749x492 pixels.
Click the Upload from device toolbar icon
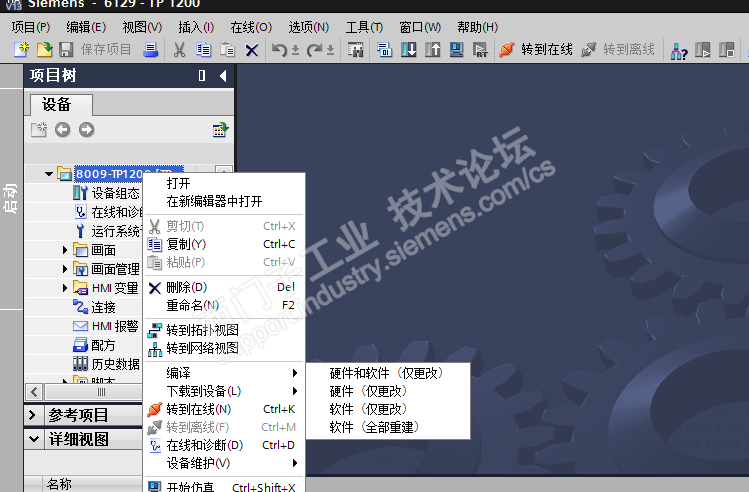click(433, 49)
